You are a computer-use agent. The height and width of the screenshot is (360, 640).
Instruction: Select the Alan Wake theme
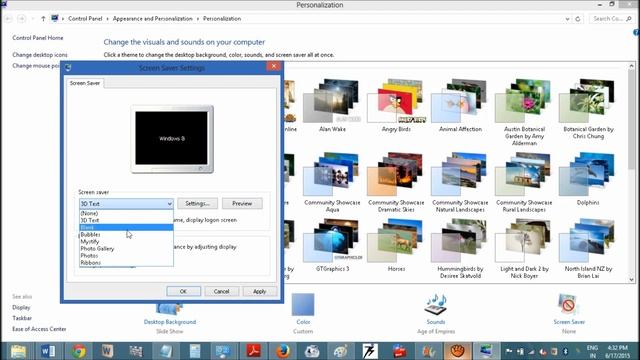(332, 105)
